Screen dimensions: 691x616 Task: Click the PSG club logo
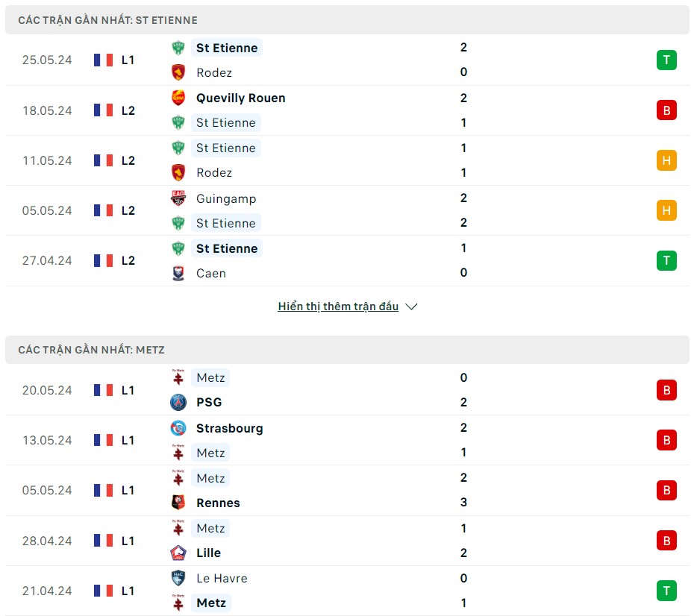(x=178, y=403)
